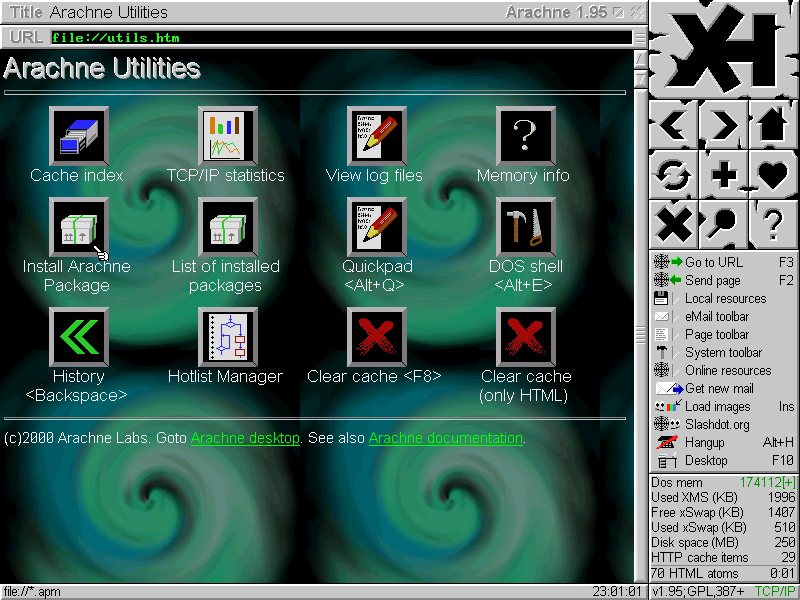This screenshot has width=800, height=600.
Task: Open help with the question mark button
Action: point(773,224)
